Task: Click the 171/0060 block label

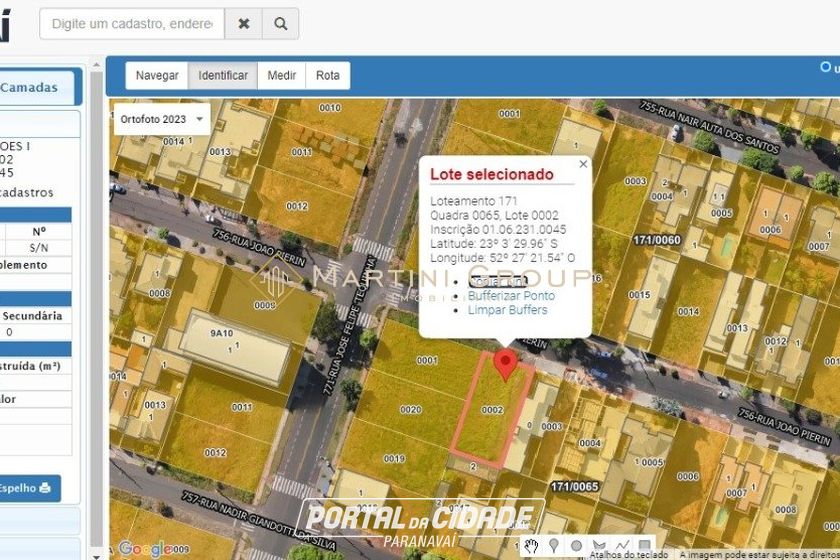Action: [657, 240]
